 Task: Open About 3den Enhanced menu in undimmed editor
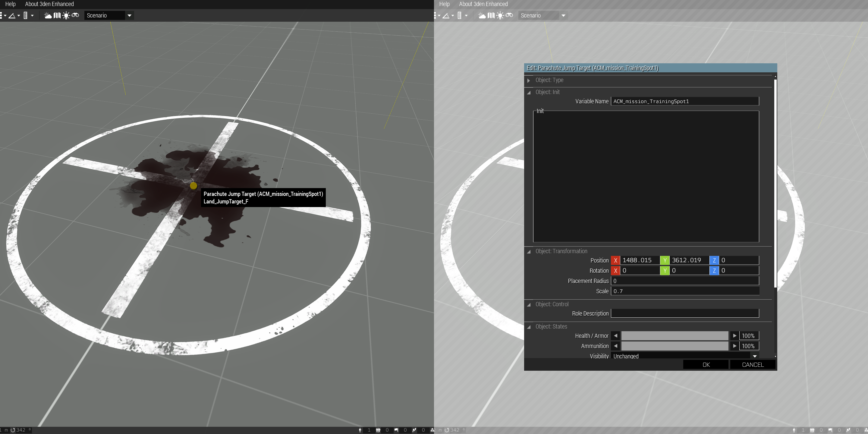(x=49, y=4)
